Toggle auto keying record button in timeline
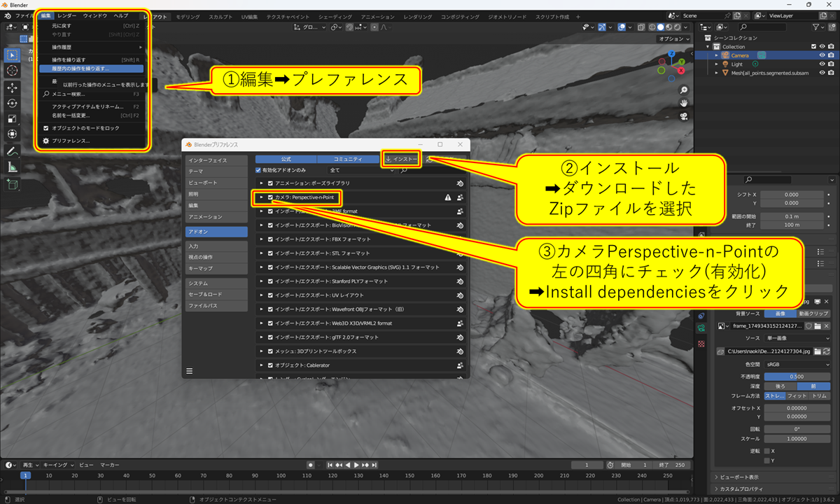 tap(311, 465)
